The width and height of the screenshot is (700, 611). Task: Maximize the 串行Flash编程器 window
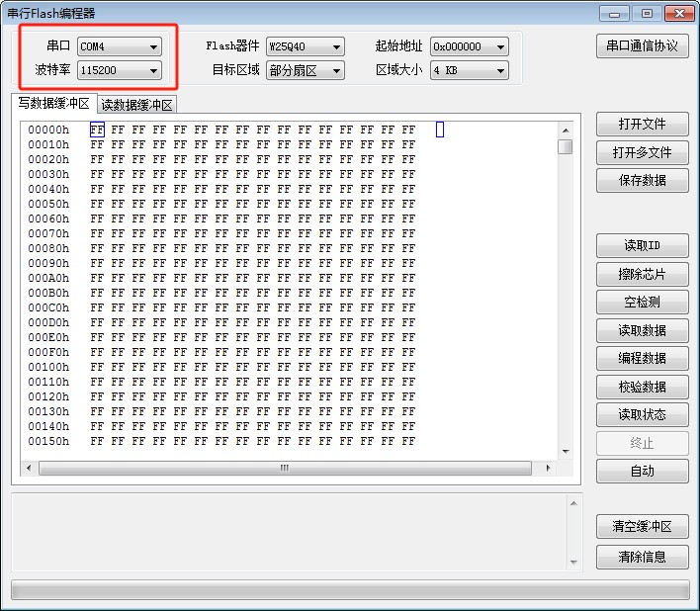click(647, 14)
